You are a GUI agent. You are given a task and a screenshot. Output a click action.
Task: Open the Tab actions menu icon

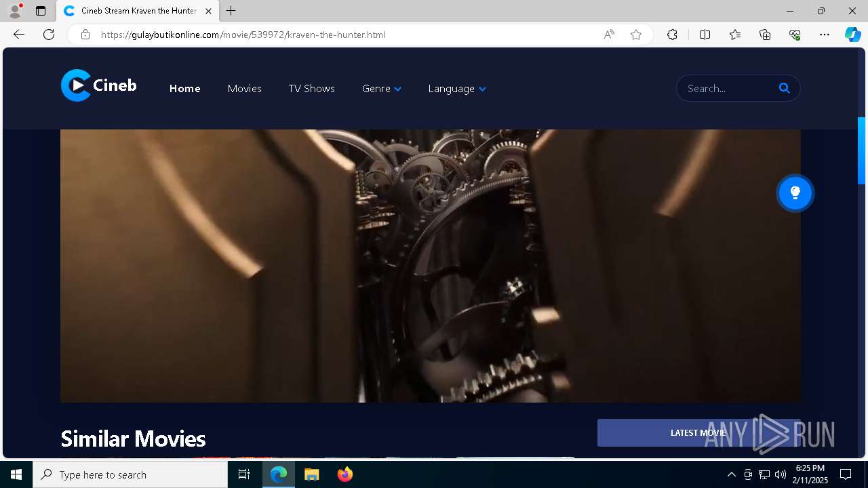(41, 11)
